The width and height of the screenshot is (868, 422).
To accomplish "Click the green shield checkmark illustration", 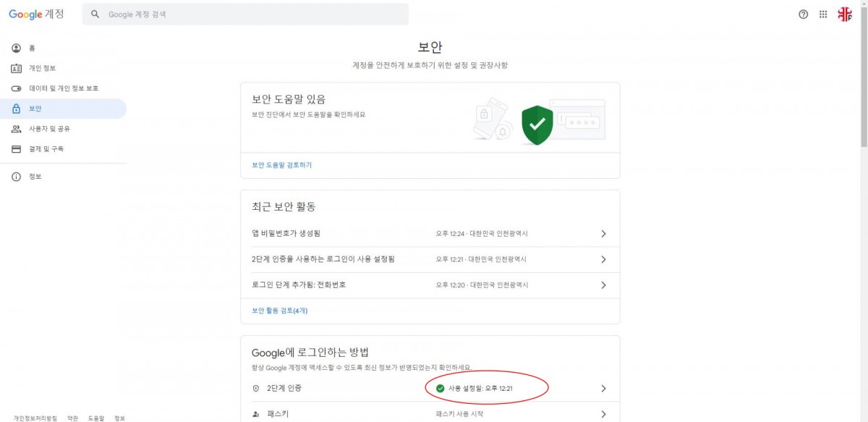I will click(x=537, y=125).
